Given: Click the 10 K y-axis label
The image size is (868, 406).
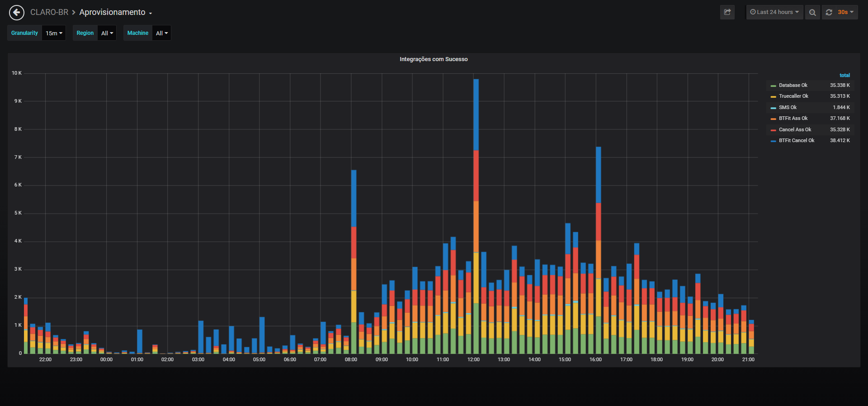Looking at the screenshot, I should (17, 73).
